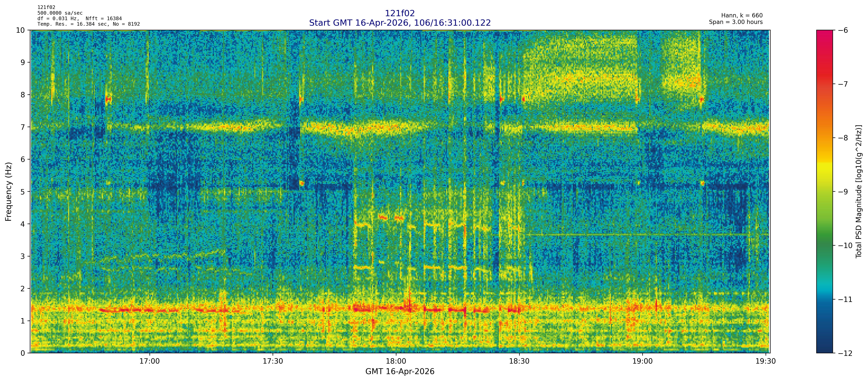Screen dimensions: 868x381
Task: Click the dark blue bottom of colorbar
Action: [x=824, y=347]
